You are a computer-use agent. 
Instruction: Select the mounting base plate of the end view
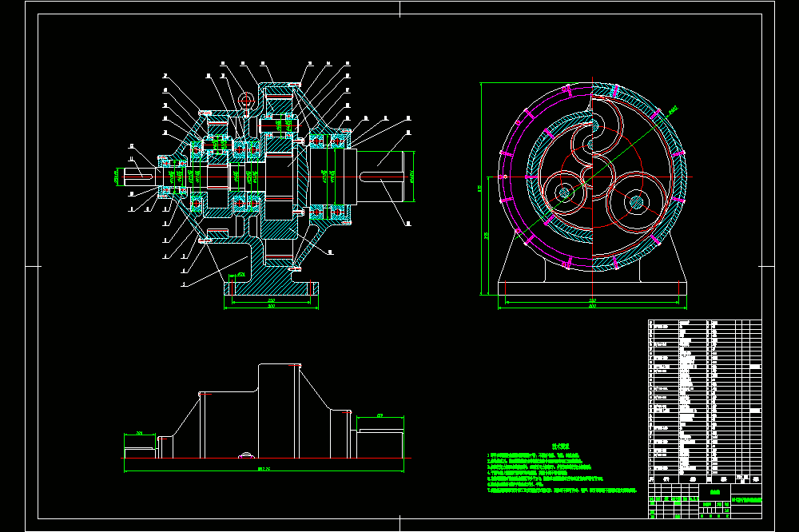[x=592, y=288]
